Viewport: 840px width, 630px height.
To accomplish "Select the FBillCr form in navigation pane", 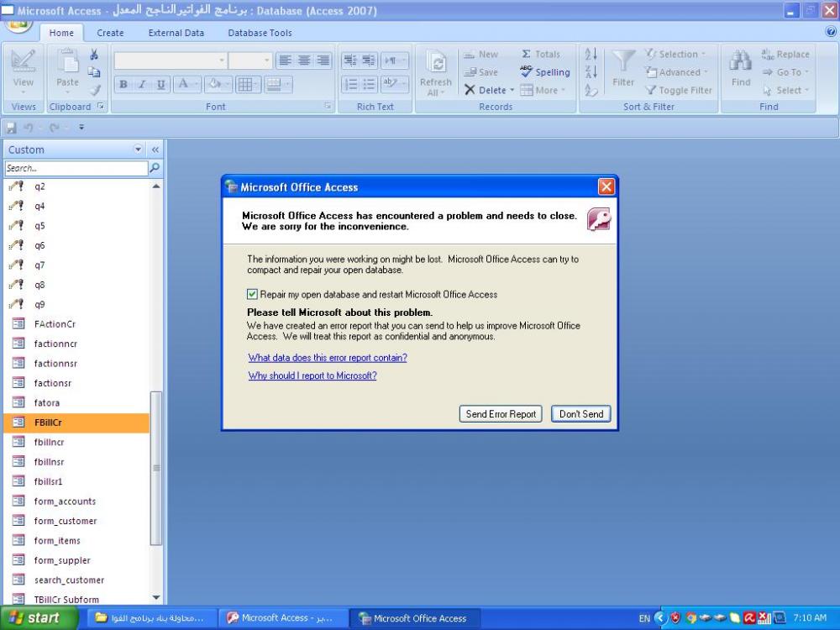I will tap(76, 423).
